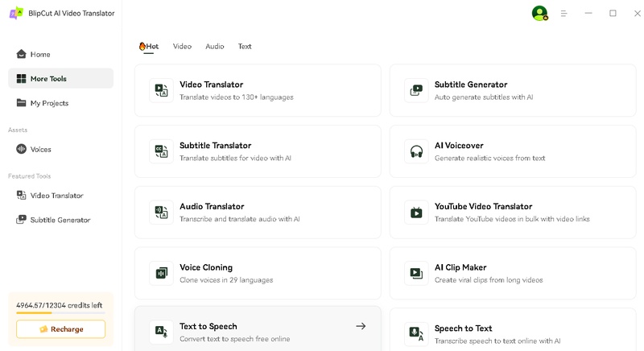Switch to the Hot tab
The image size is (644, 351).
149,47
